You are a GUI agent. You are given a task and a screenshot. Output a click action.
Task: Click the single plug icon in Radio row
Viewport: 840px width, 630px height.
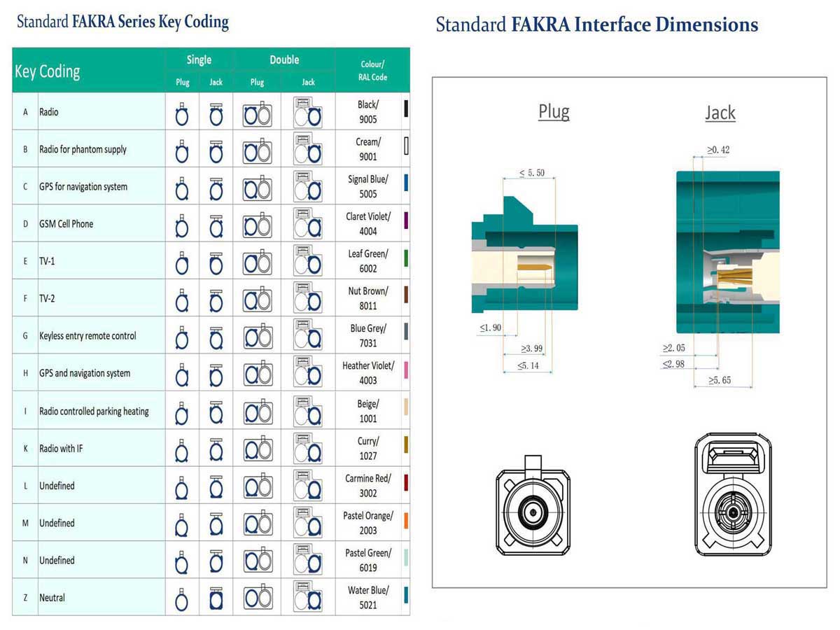tap(182, 113)
